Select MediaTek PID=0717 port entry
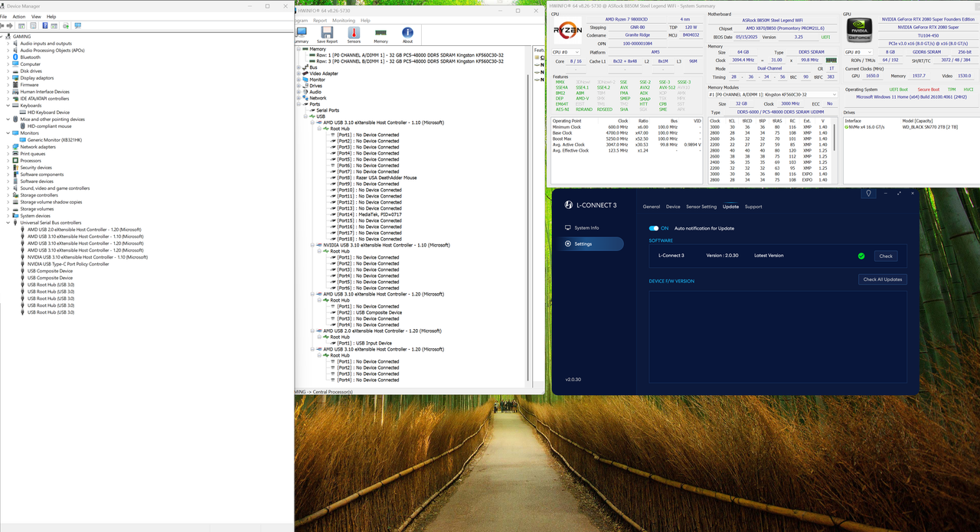Screen dimensions: 980x532 (x=370, y=214)
